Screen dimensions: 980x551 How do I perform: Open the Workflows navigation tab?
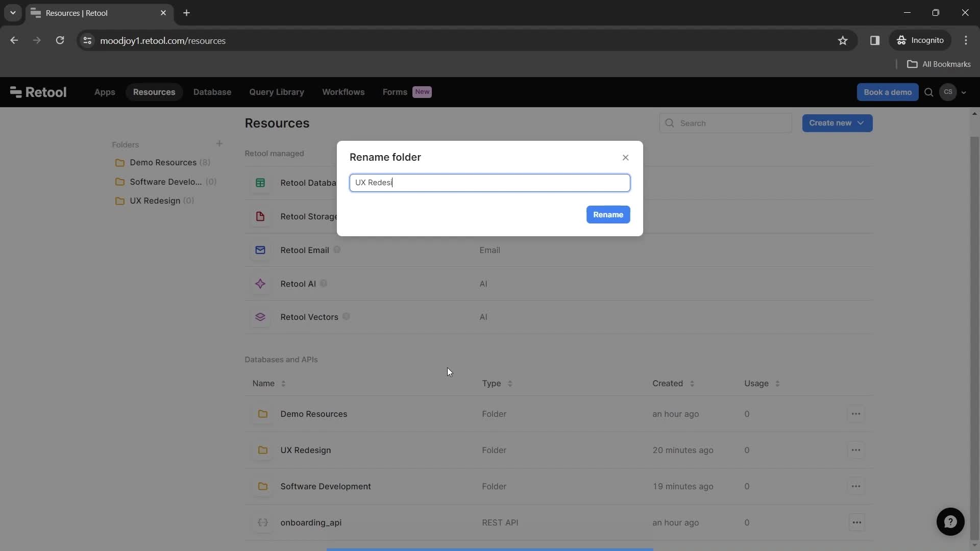click(x=344, y=91)
